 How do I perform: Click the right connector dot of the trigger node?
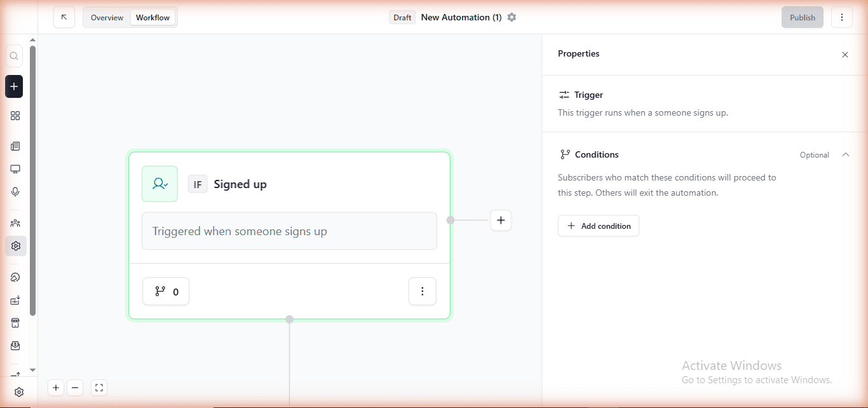tap(451, 220)
